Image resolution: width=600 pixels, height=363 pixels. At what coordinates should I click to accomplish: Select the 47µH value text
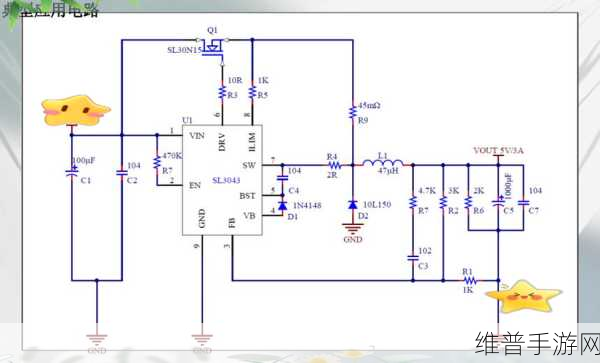coord(388,171)
